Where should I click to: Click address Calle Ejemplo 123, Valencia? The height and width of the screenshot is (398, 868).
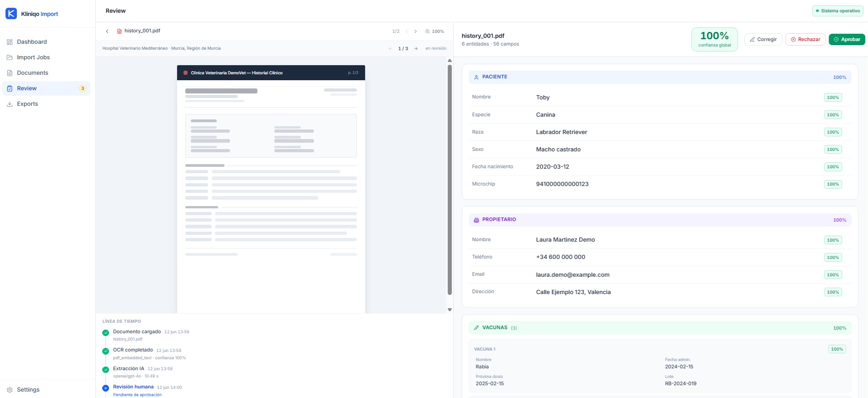click(574, 292)
